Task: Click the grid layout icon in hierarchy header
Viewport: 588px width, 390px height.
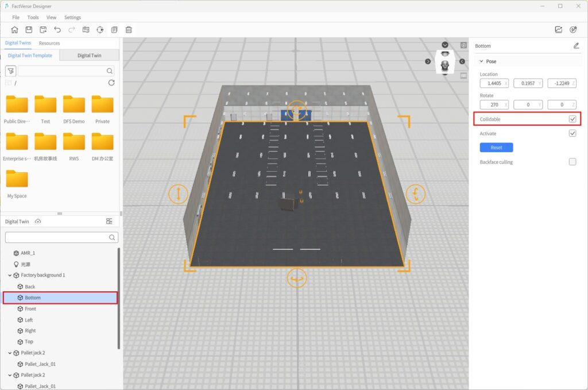Action: [x=109, y=222]
